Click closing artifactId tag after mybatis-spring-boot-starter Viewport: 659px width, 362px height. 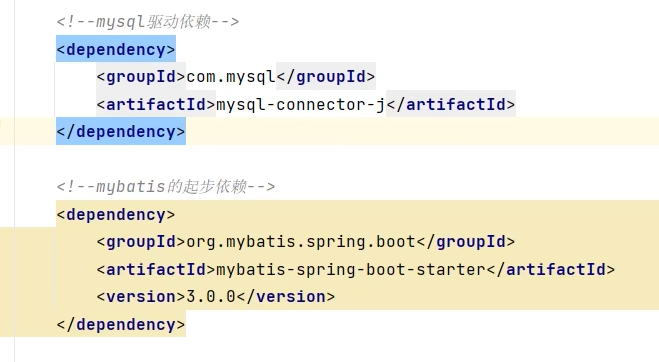click(551, 269)
